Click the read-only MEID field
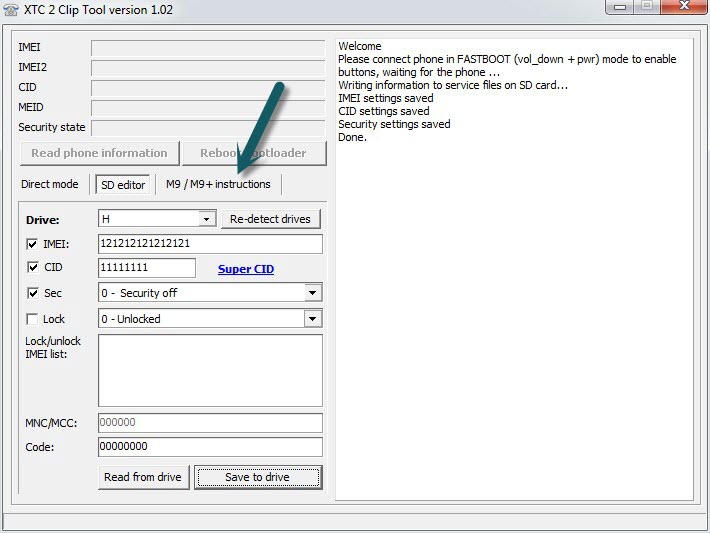The image size is (710, 533). (208, 107)
